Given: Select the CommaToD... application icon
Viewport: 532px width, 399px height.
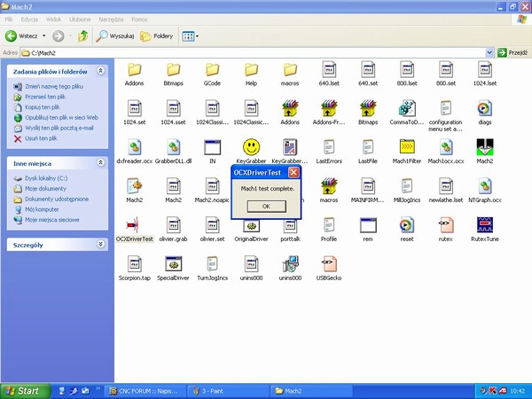Looking at the screenshot, I should (407, 108).
